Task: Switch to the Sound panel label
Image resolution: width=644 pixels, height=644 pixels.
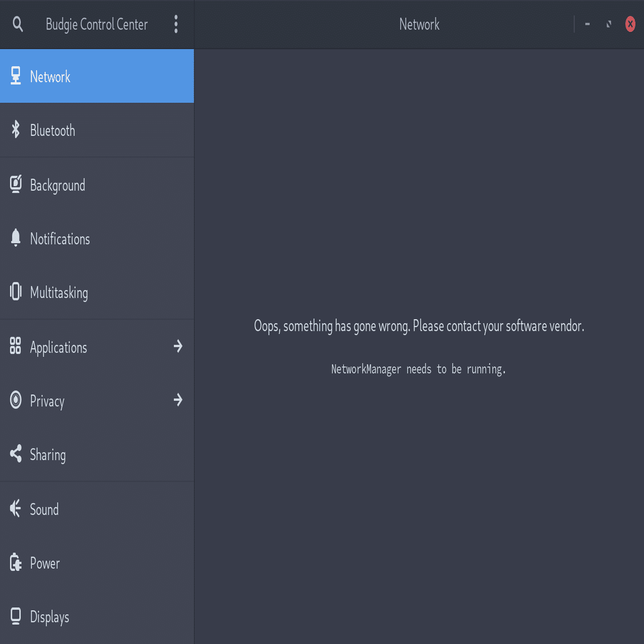Action: point(45,509)
